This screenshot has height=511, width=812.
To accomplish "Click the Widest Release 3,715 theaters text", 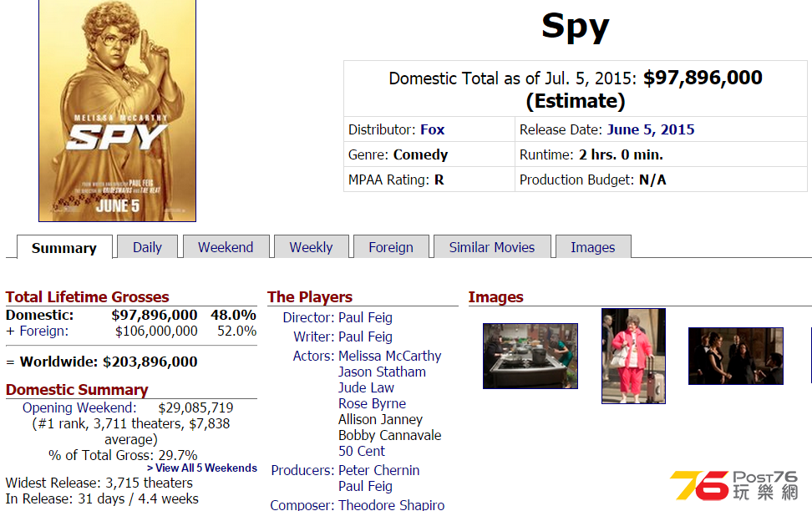I will pyautogui.click(x=99, y=483).
